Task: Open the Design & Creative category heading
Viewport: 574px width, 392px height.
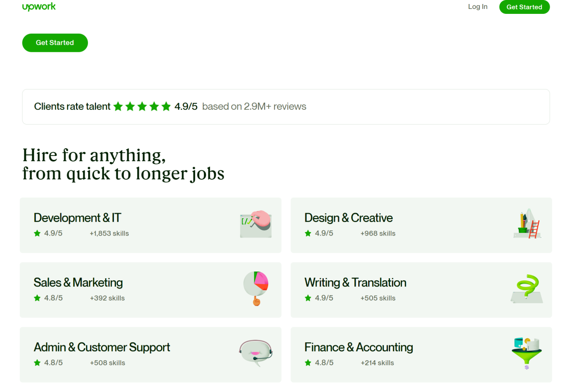Action: [x=348, y=218]
